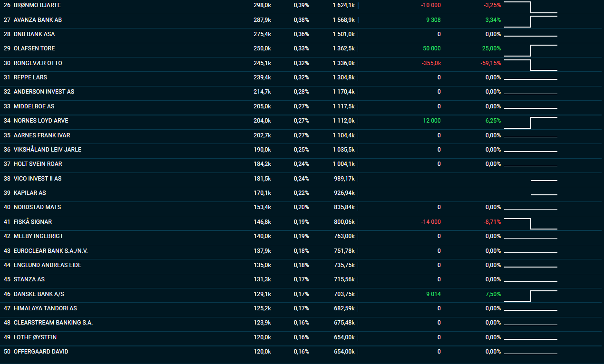Click the 926,94k value for KAPILAR AS
The height and width of the screenshot is (364, 604).
pyautogui.click(x=344, y=193)
